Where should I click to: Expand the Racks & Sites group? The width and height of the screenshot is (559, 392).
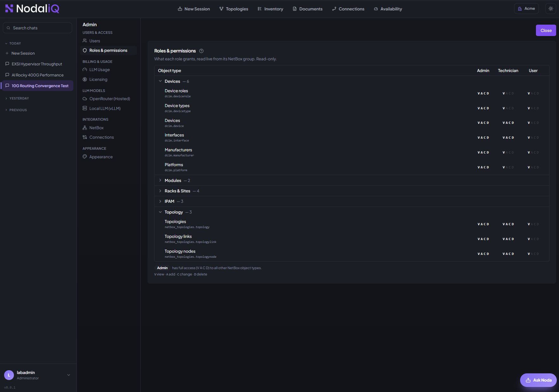point(160,191)
